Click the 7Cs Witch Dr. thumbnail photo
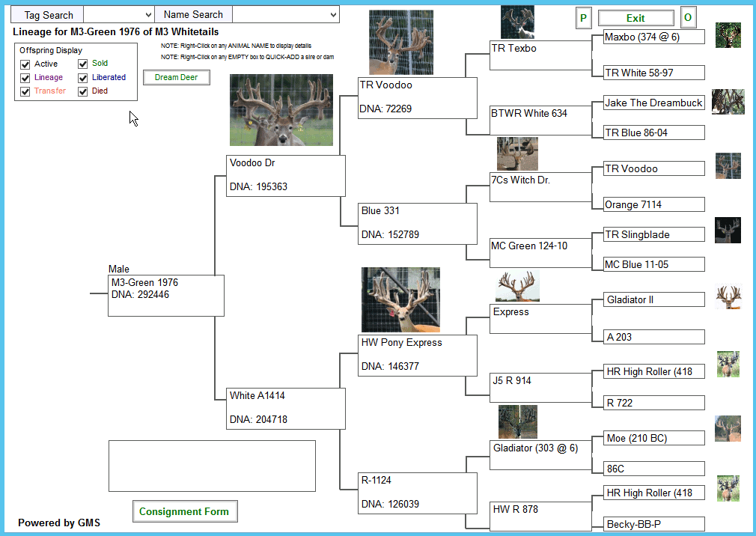The width and height of the screenshot is (756, 536). pos(517,154)
